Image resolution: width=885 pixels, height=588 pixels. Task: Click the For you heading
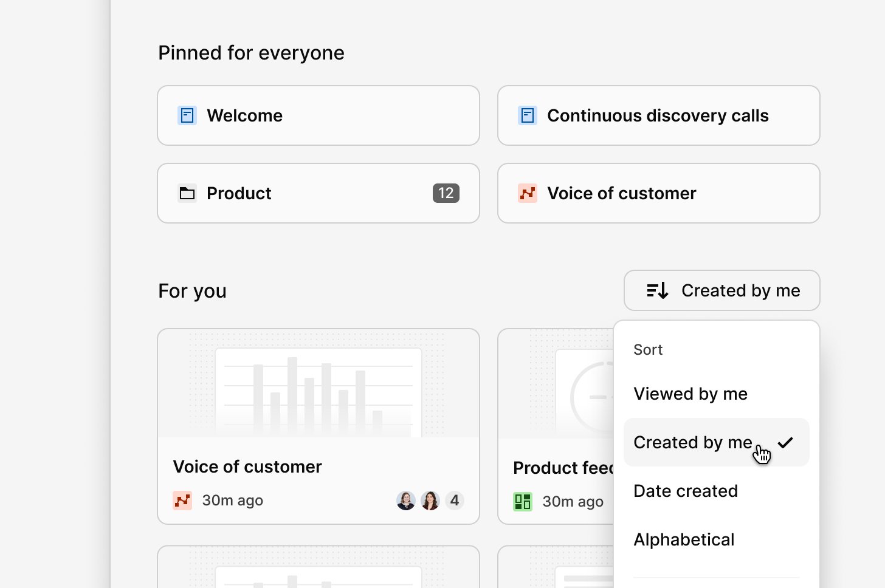[x=192, y=291]
